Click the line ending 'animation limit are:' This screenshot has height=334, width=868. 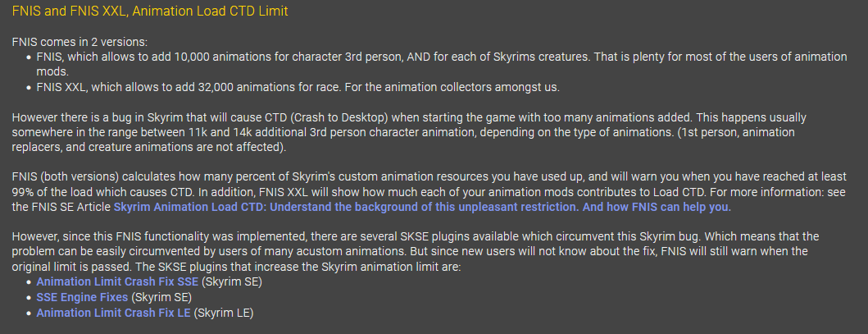236,267
